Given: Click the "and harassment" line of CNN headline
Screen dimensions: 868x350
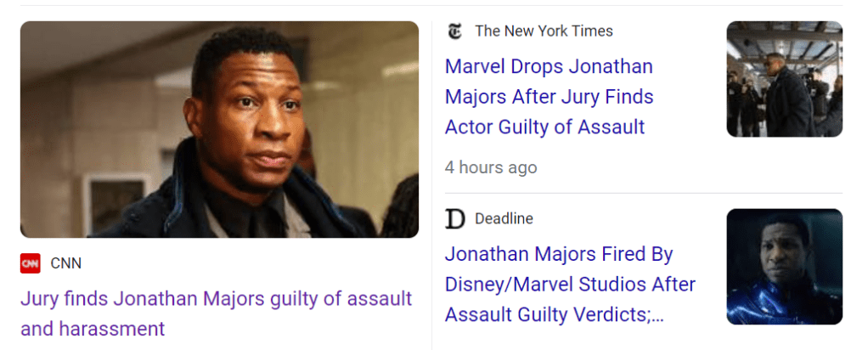Looking at the screenshot, I should [x=93, y=329].
